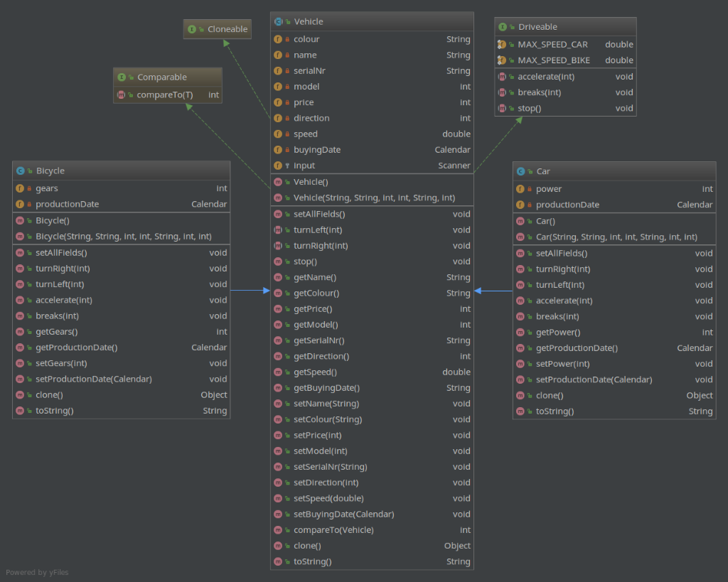Image resolution: width=728 pixels, height=582 pixels.
Task: Select breaks(int) in Driveable
Action: 565,92
